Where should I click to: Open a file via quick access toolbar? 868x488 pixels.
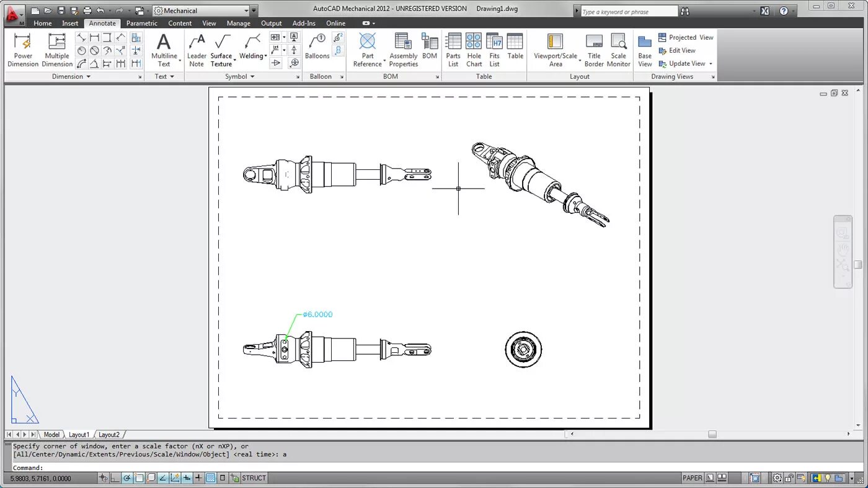pos(48,11)
